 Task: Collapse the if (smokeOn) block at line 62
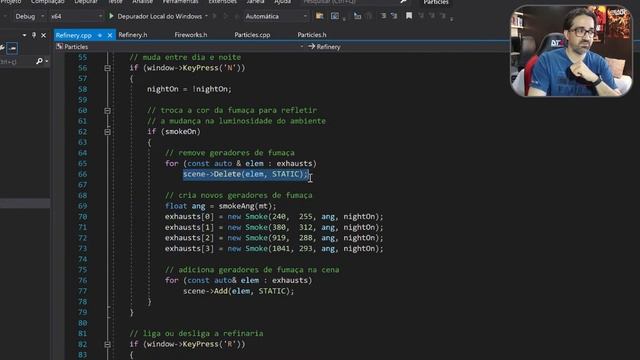click(107, 132)
